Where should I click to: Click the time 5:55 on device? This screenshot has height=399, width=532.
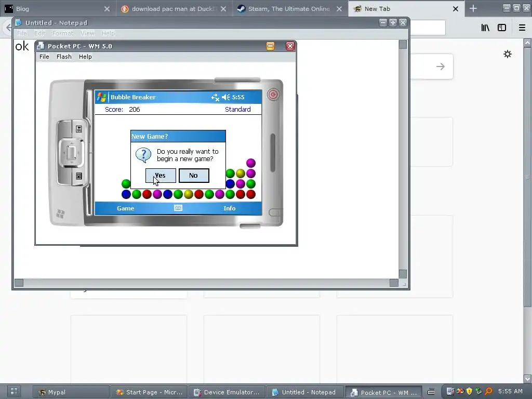pos(238,97)
